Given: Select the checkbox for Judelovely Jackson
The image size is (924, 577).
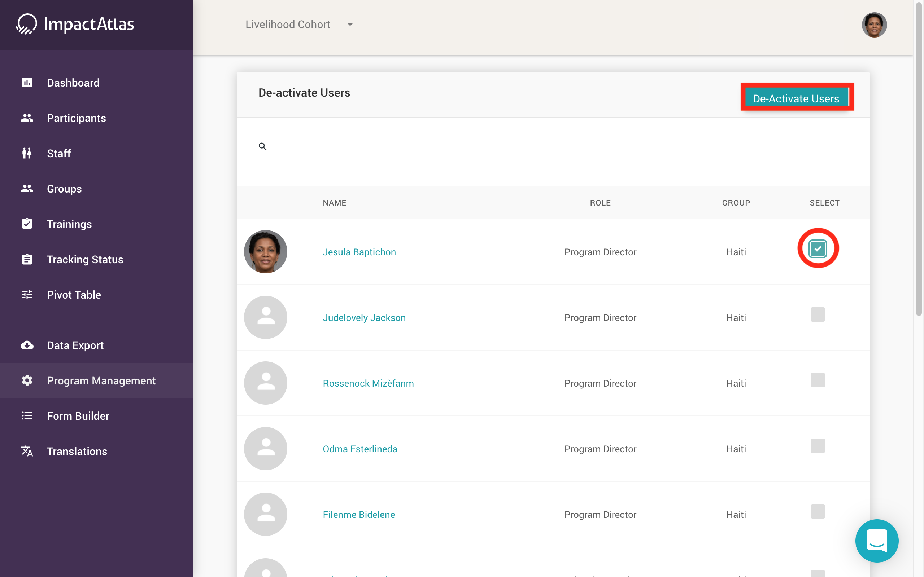Looking at the screenshot, I should click(x=818, y=314).
